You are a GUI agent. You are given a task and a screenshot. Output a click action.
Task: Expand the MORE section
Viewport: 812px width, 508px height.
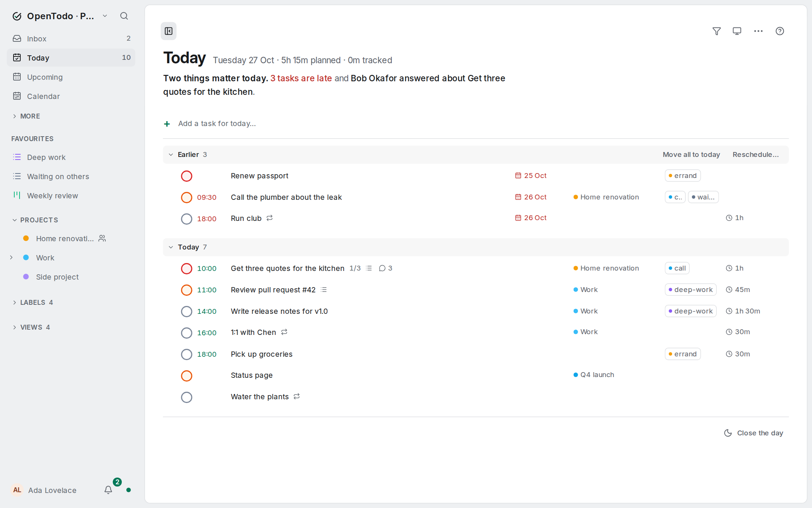tap(26, 116)
